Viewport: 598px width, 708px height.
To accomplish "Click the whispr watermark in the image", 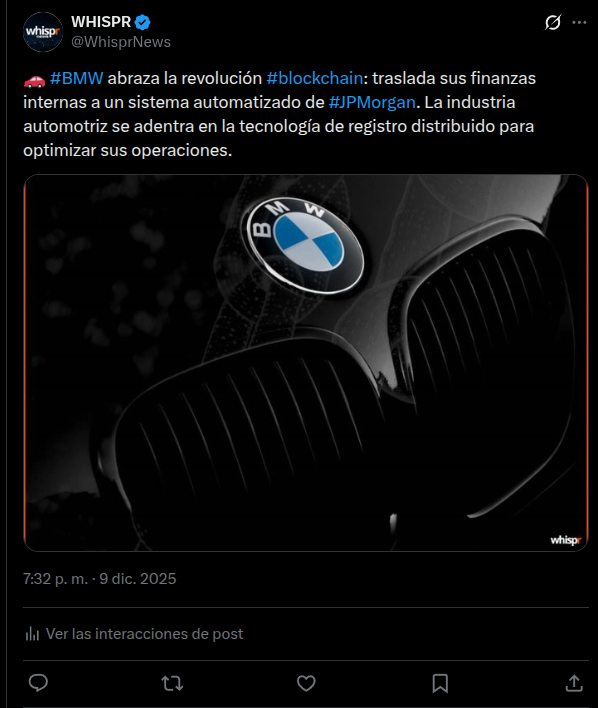I will tap(565, 540).
